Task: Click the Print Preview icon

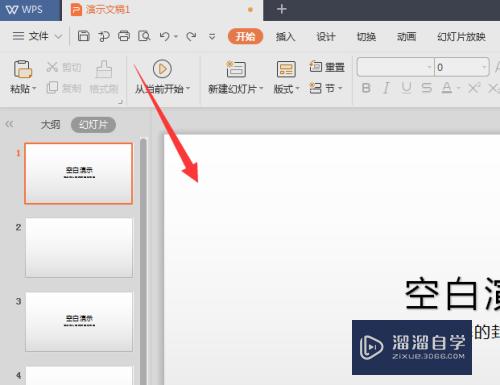Action: [x=144, y=36]
